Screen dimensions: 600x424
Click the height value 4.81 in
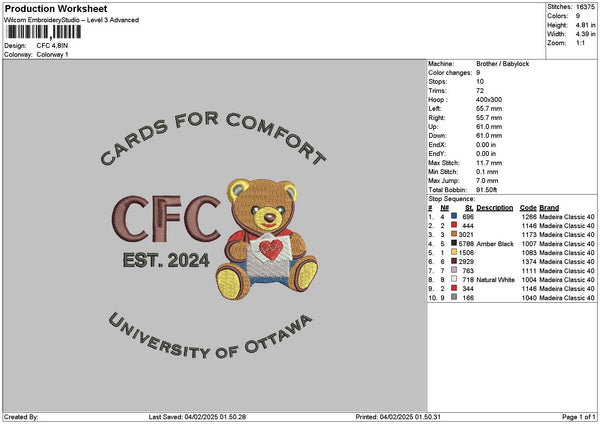click(x=585, y=25)
